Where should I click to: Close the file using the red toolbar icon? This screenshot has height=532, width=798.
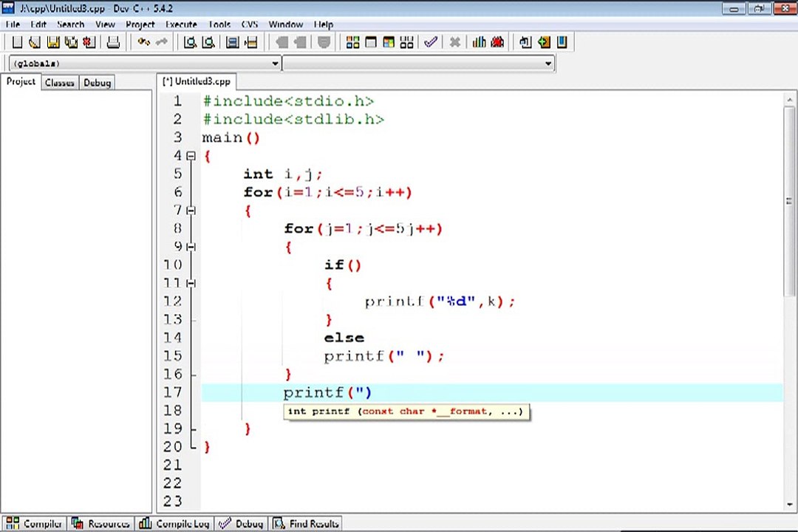tap(89, 42)
